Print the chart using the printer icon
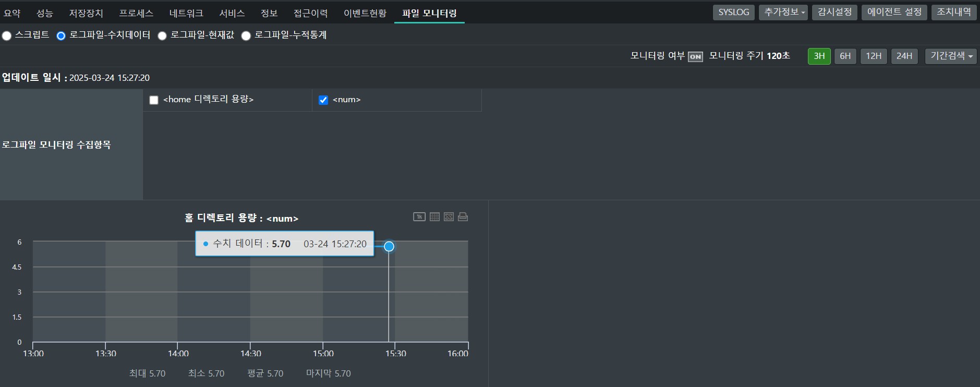The width and height of the screenshot is (980, 387). [x=463, y=217]
